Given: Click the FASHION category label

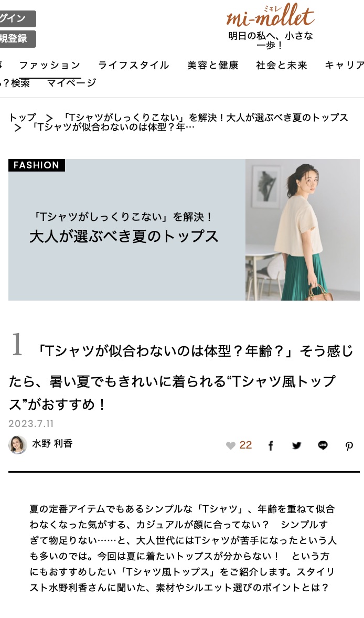Looking at the screenshot, I should click(37, 165).
